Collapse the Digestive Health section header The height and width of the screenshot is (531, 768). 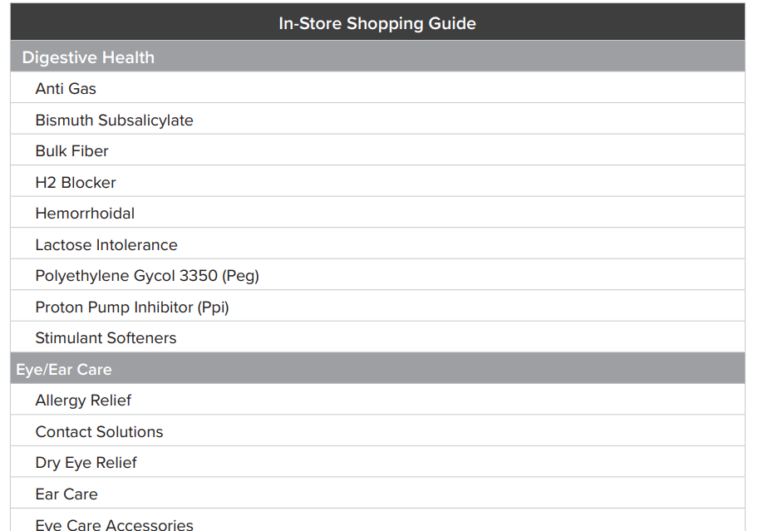point(88,57)
